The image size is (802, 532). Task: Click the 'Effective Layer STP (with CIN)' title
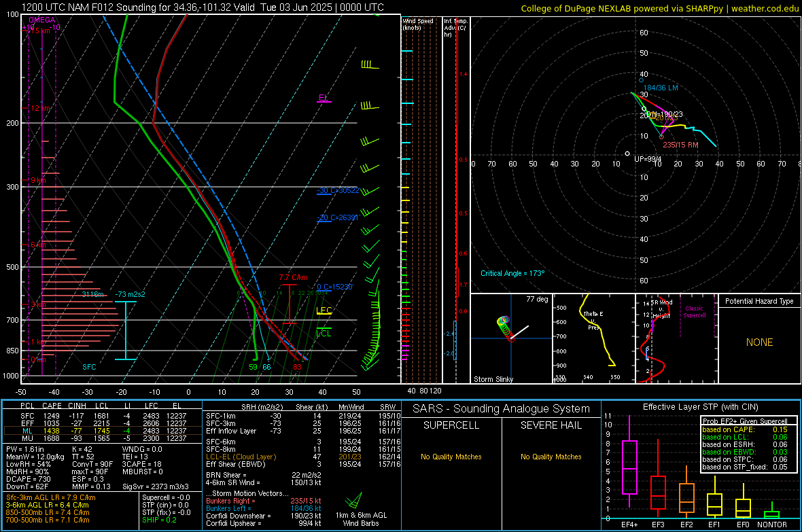click(700, 407)
